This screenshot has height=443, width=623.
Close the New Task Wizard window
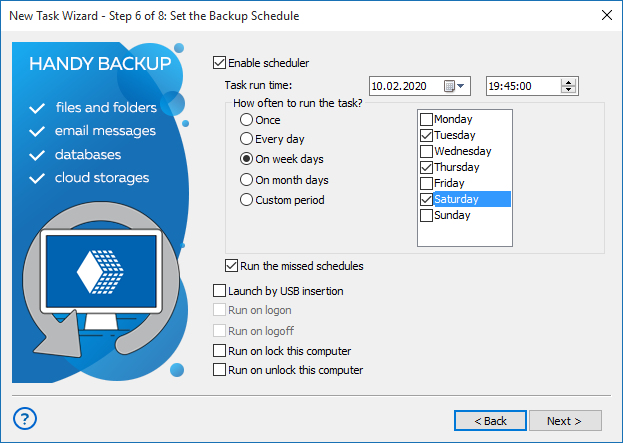607,15
